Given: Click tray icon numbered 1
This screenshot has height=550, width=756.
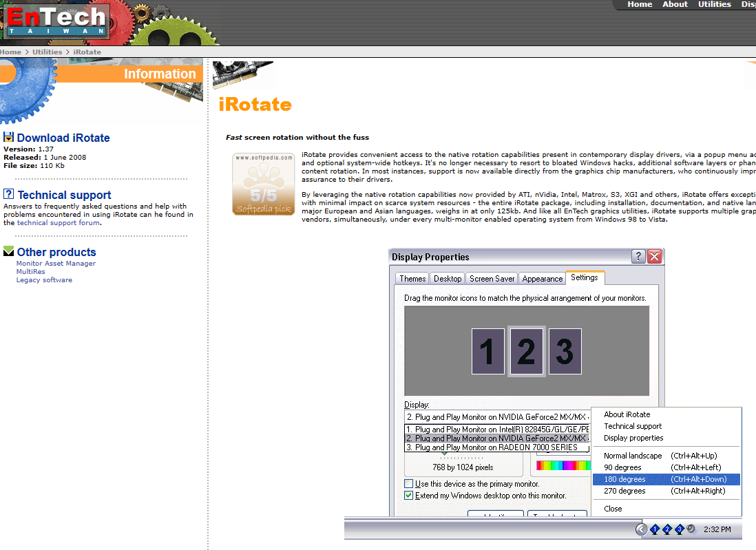Looking at the screenshot, I should tap(655, 530).
